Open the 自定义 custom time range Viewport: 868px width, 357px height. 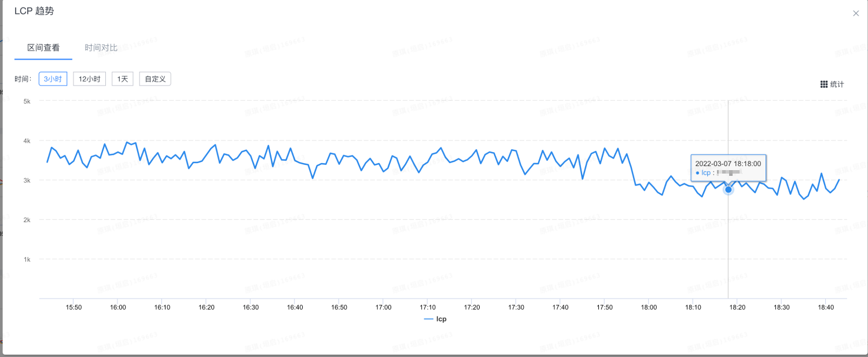pos(155,79)
